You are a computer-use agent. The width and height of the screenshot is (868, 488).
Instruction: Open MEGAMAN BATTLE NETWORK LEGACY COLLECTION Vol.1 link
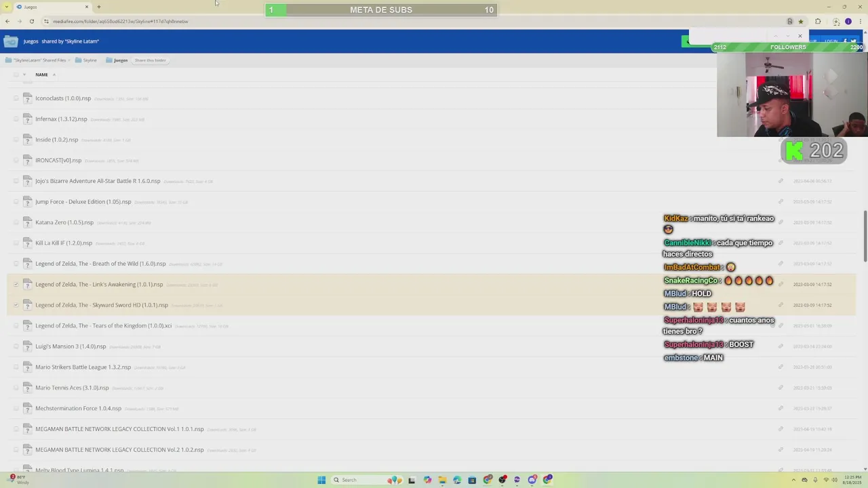click(119, 429)
